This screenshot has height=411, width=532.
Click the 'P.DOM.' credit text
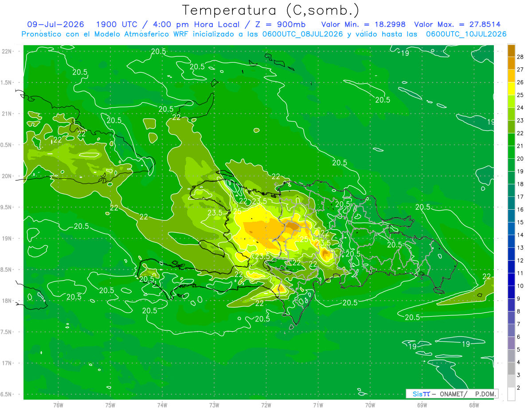click(485, 394)
